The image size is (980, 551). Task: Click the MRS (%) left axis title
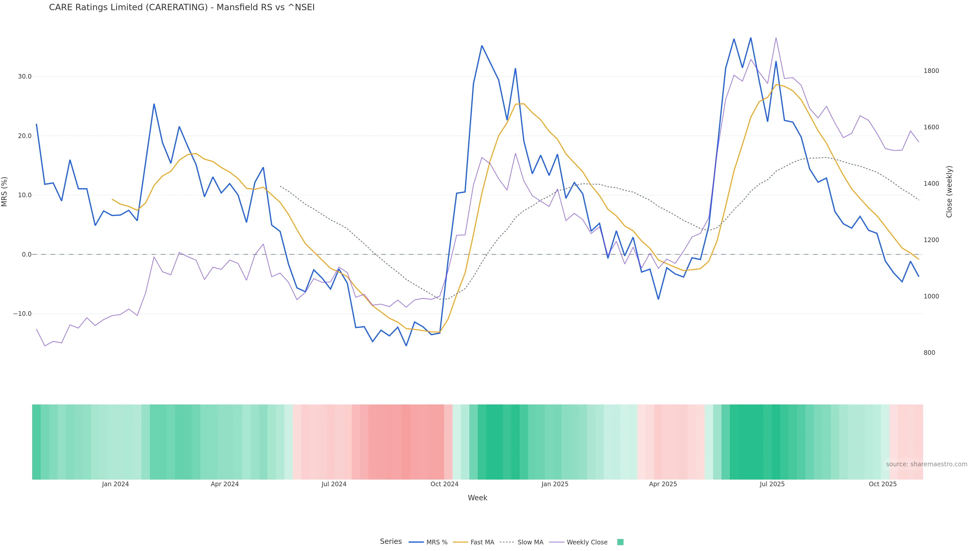point(5,192)
